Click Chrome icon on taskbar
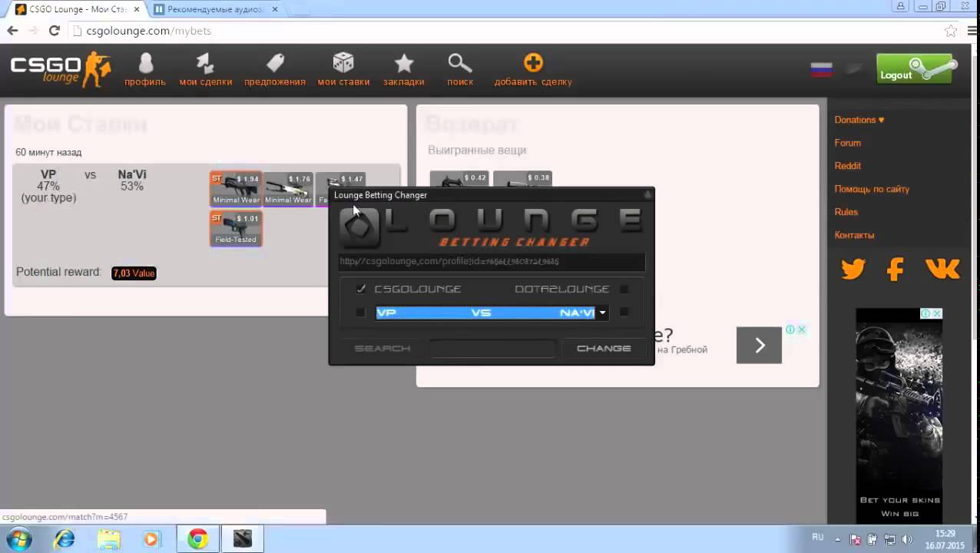This screenshot has width=980, height=553. pos(198,539)
